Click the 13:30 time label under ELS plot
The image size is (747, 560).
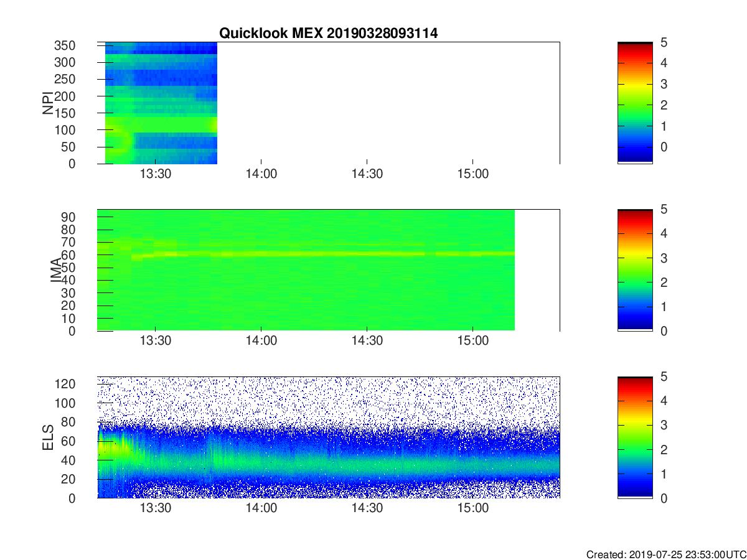(x=155, y=508)
